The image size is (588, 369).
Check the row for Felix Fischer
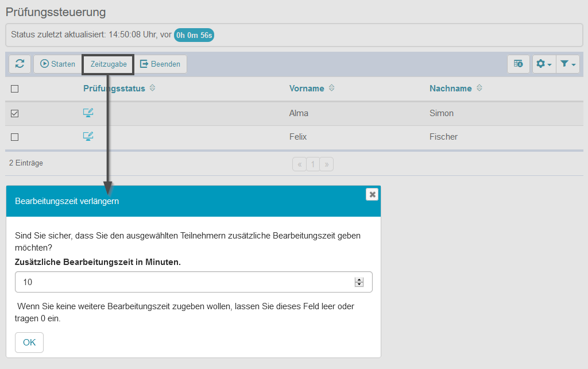click(14, 137)
